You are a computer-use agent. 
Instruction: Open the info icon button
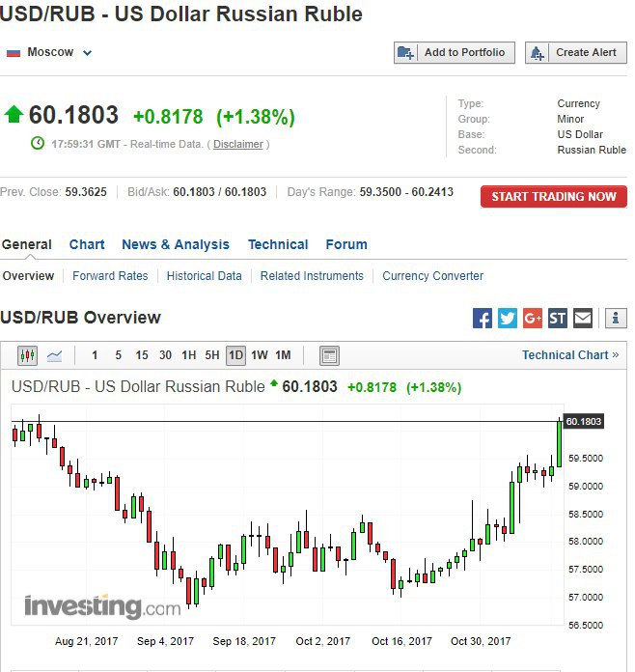click(x=616, y=319)
